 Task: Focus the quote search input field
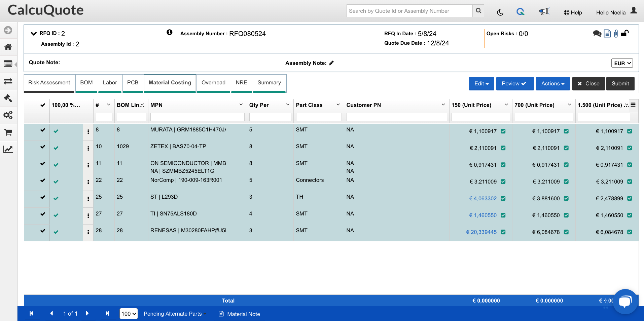(409, 11)
